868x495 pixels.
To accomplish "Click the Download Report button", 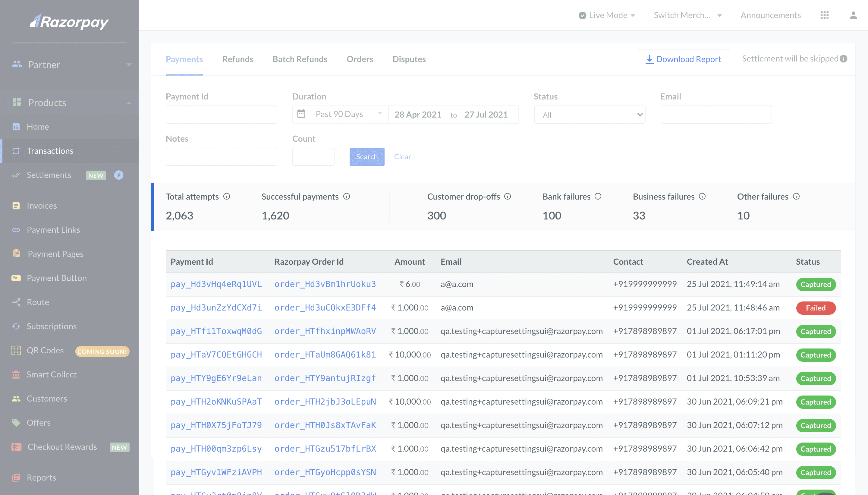I will coord(683,59).
